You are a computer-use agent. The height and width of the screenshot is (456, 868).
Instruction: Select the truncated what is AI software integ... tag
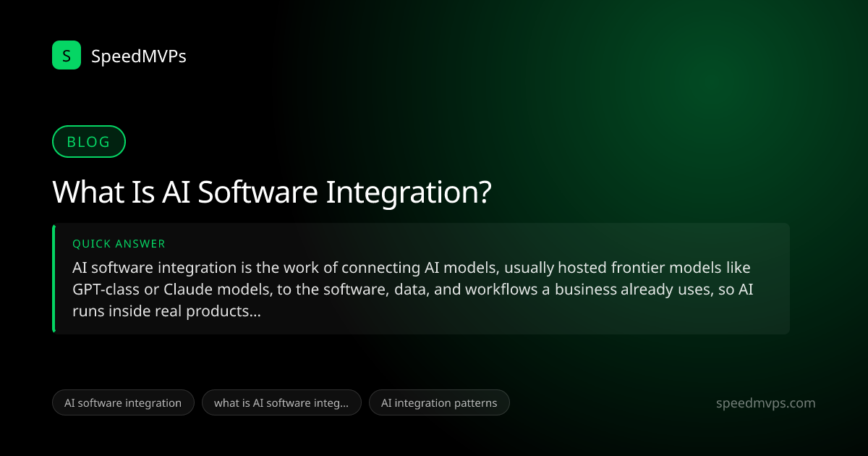(x=281, y=402)
